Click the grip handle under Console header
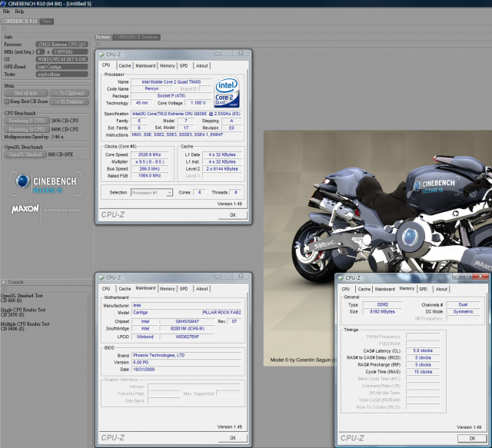 coord(5,289)
